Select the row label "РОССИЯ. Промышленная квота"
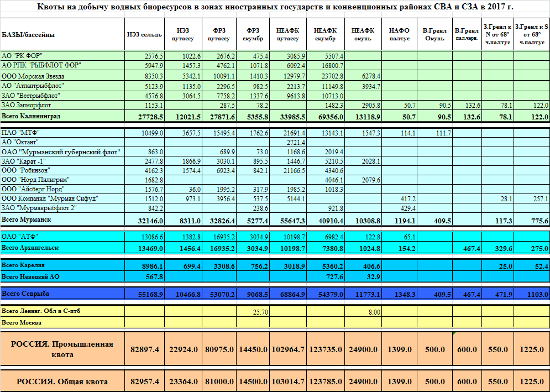This screenshot has height=392, width=550. 62,349
